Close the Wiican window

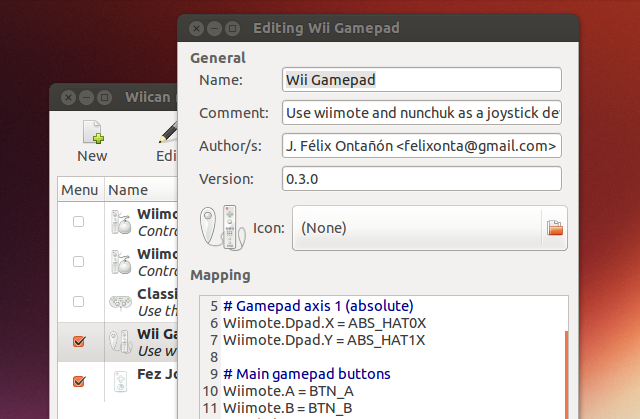[x=69, y=98]
